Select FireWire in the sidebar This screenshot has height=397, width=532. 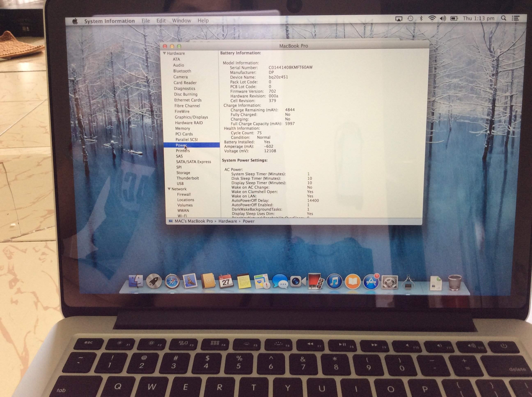point(182,112)
